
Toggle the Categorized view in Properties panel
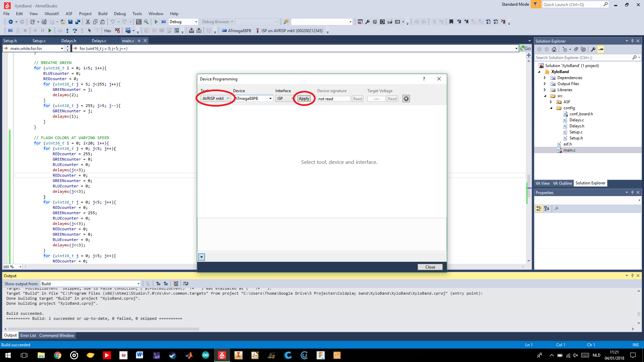pyautogui.click(x=539, y=208)
